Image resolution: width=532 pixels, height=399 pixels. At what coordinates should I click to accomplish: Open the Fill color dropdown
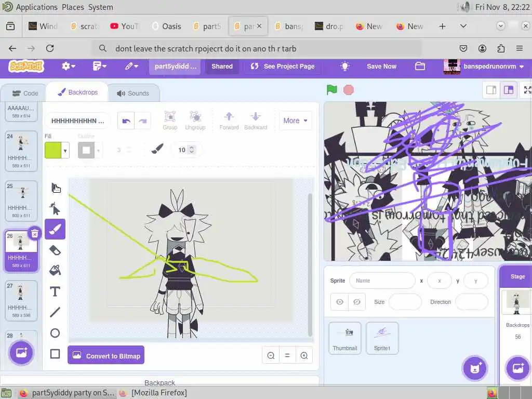[x=65, y=150]
